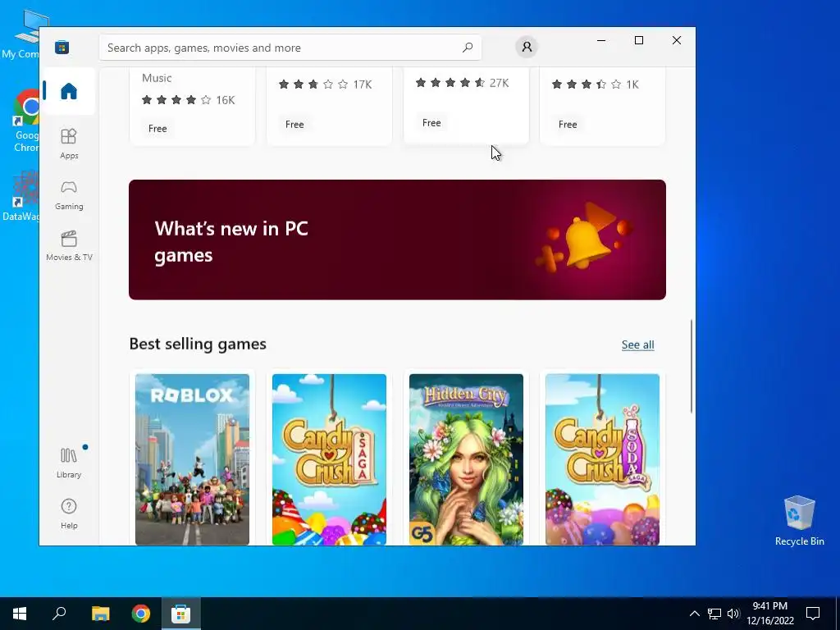Open Movies & TV section
840x630 pixels.
(69, 246)
